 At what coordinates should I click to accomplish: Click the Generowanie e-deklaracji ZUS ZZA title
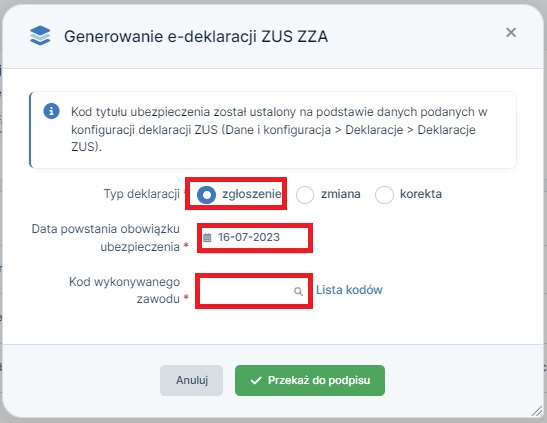[196, 36]
